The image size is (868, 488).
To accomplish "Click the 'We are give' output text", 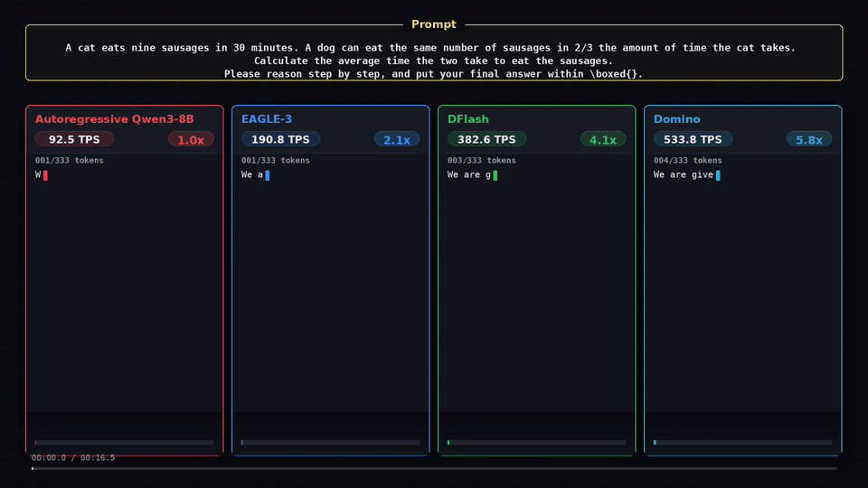I will pyautogui.click(x=684, y=174).
